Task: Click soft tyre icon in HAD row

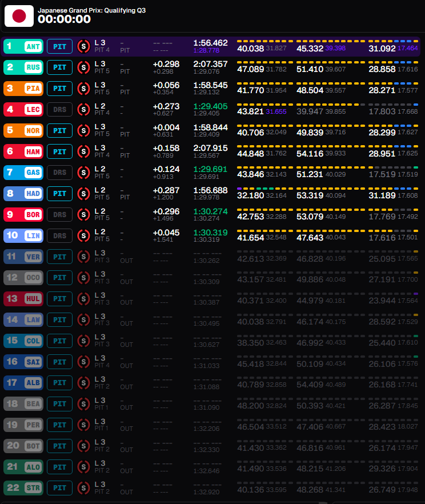Action: [x=83, y=194]
